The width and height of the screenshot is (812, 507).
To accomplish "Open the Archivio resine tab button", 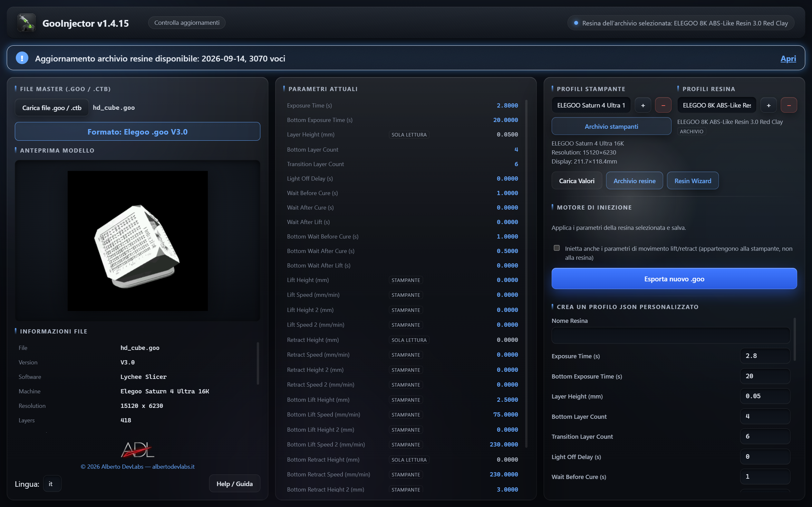I will 634,181.
